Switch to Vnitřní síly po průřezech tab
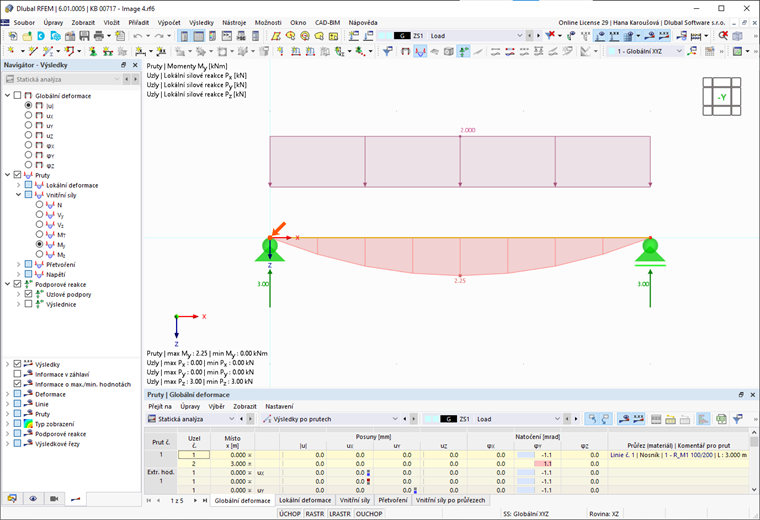 coord(450,500)
